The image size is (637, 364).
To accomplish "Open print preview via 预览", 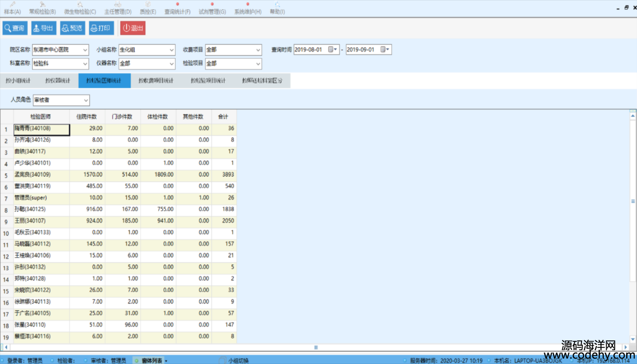I will coord(72,28).
